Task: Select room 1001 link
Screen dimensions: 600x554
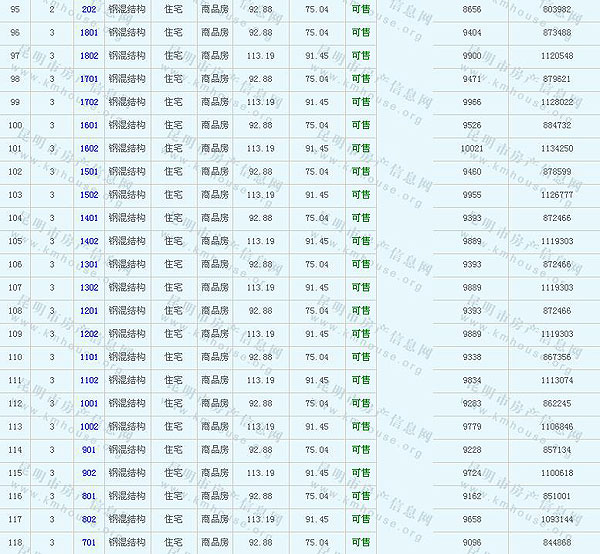Action: point(89,403)
